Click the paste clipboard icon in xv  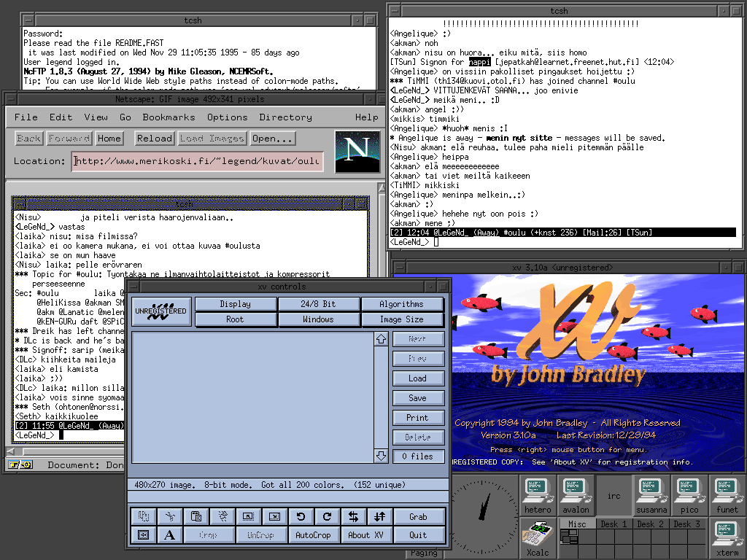click(196, 516)
